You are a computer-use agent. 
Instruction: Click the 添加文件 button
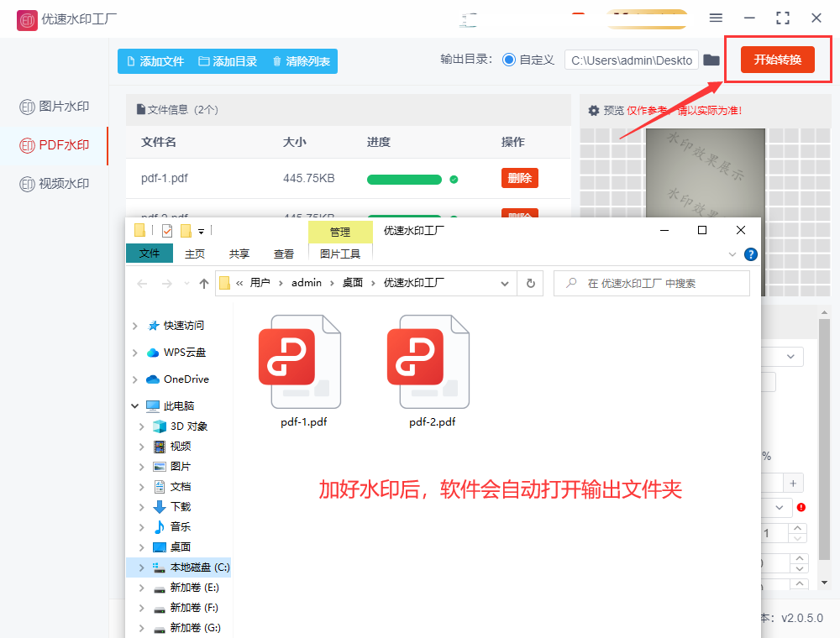155,61
